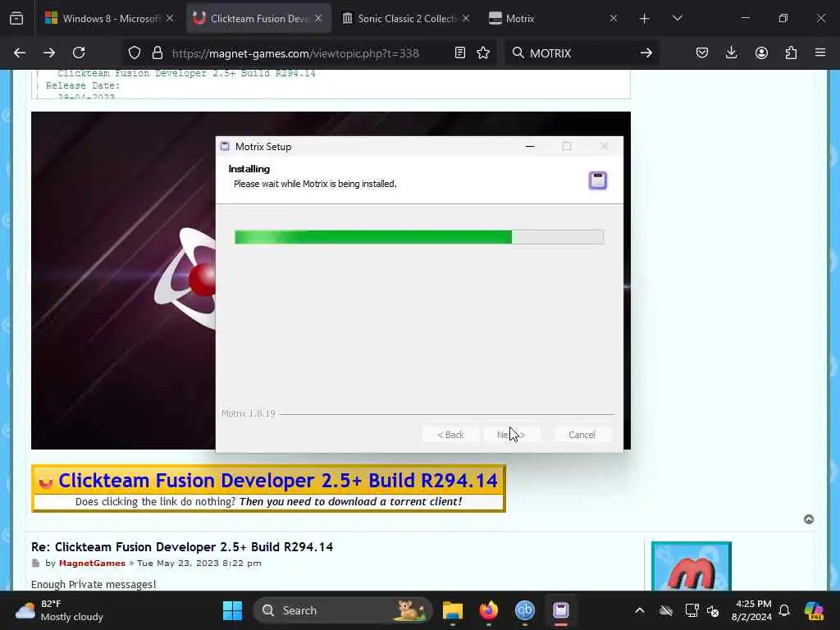Open Clickteam Fusion Developer 2.5+ download link

(x=278, y=480)
